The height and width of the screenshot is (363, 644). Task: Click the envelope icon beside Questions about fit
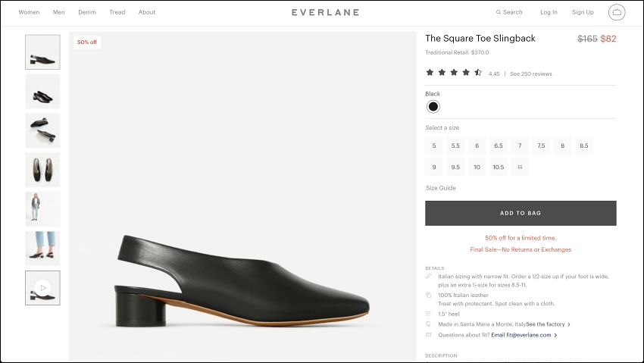coord(428,335)
